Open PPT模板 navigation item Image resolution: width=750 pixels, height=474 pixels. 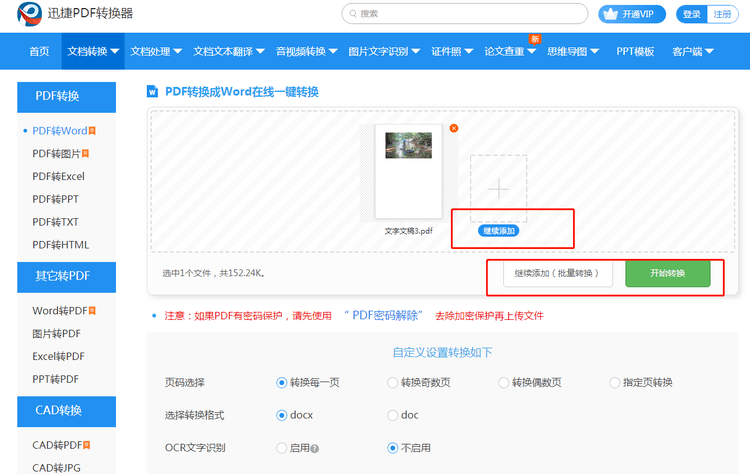635,51
